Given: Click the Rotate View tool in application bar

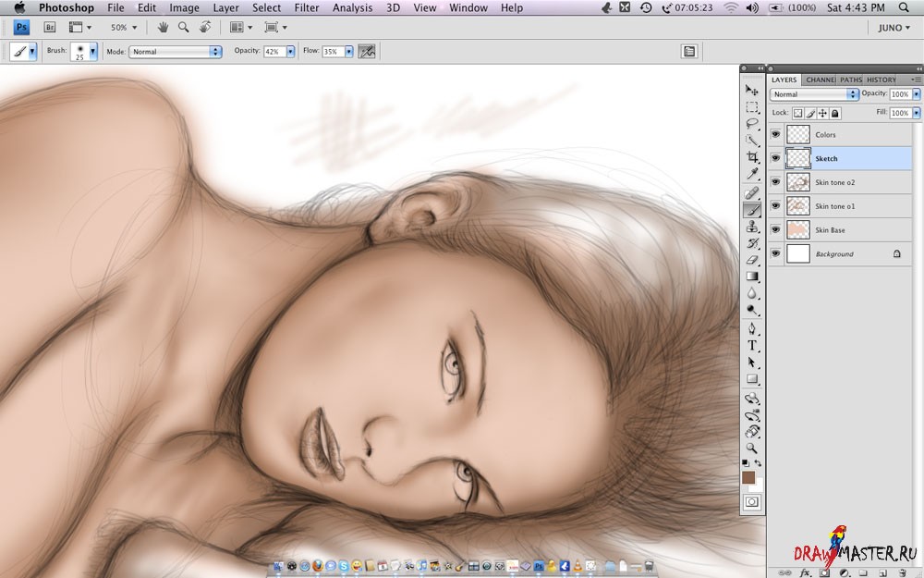Looking at the screenshot, I should 205,27.
